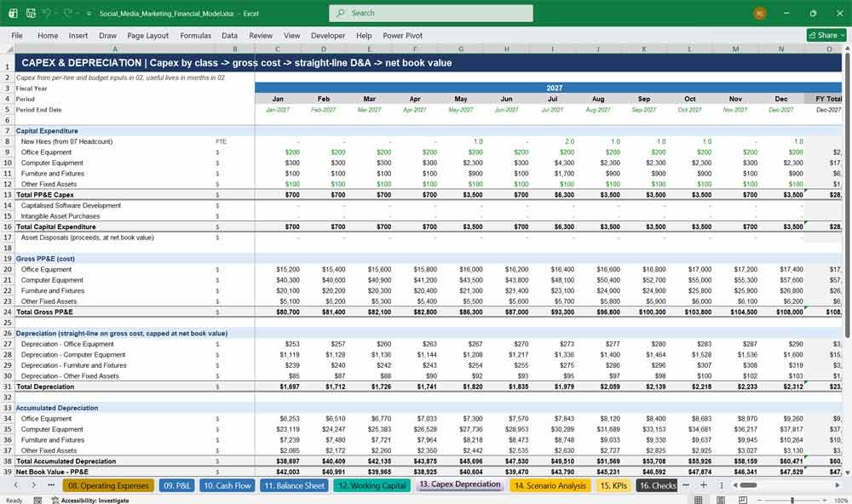The width and height of the screenshot is (852, 504).
Task: Click the horizontal scroll left arrow
Action: click(x=734, y=485)
